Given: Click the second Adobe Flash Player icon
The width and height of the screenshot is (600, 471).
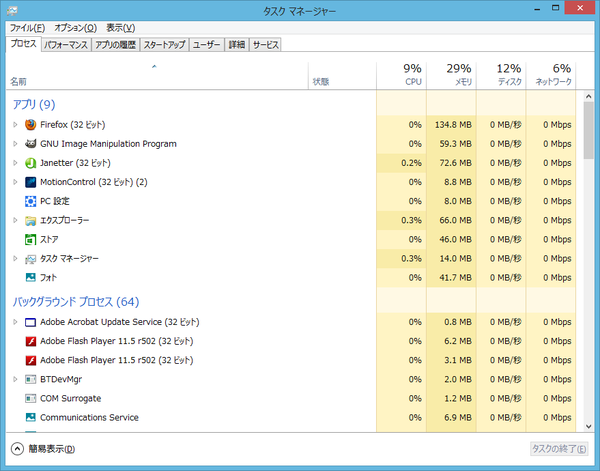Looking at the screenshot, I should [x=30, y=360].
